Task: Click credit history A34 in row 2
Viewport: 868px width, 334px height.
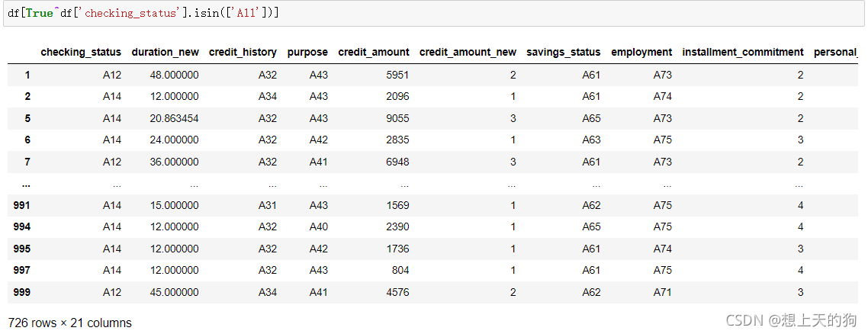Action: [268, 96]
